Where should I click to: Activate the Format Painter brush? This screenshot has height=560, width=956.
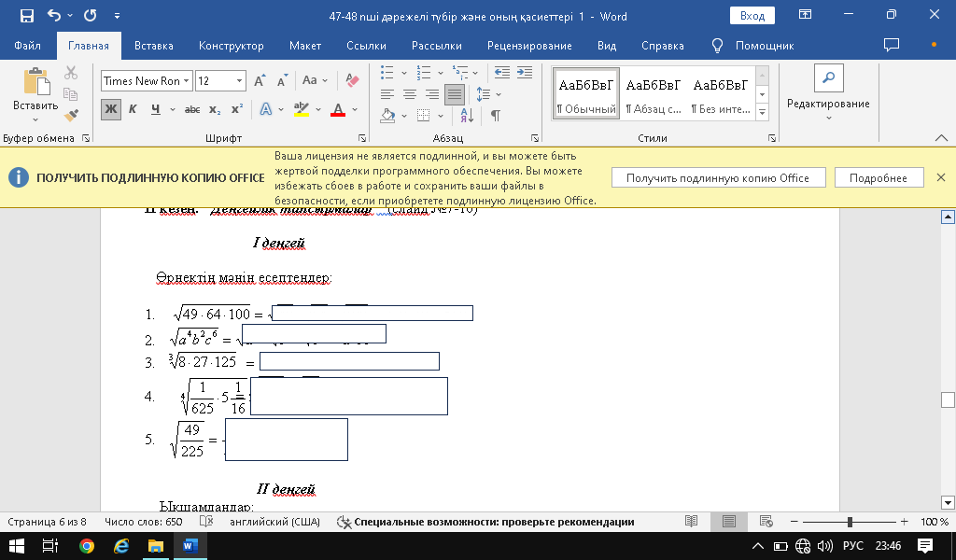pyautogui.click(x=71, y=115)
